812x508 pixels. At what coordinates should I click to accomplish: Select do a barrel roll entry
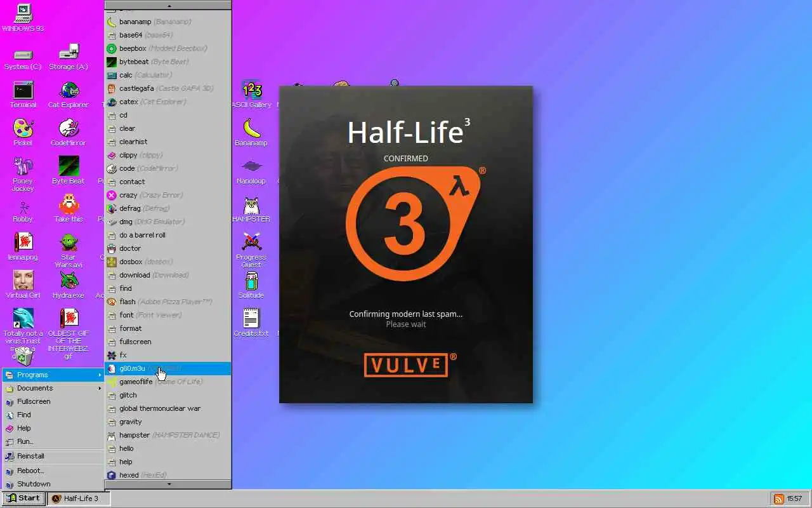[x=168, y=235]
